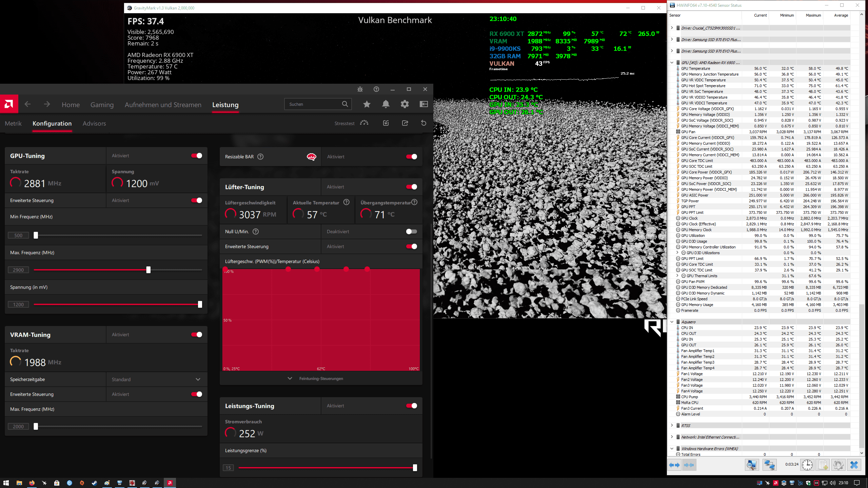868x488 pixels.
Task: Open the HWiNFO settings gear icon
Action: click(x=838, y=465)
